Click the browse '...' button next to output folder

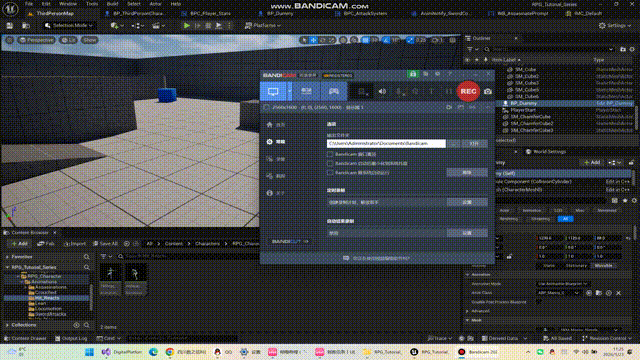[x=453, y=144]
